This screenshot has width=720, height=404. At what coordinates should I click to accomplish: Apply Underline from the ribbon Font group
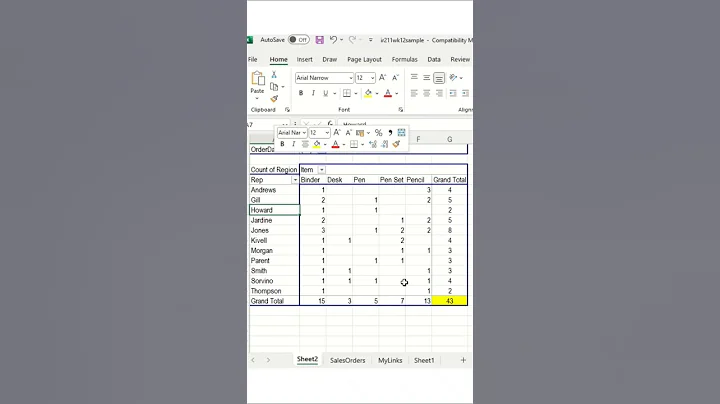pos(326,93)
